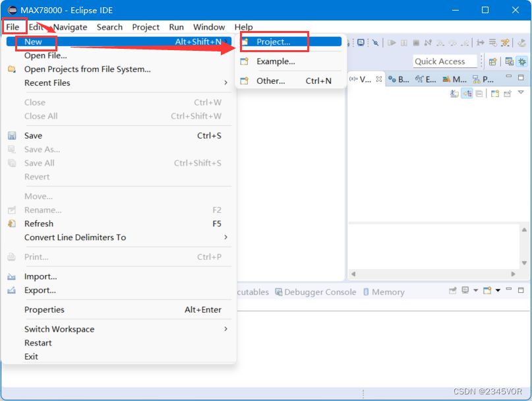The width and height of the screenshot is (532, 401).
Task: Expand the Recent Files submenu
Action: (x=119, y=83)
